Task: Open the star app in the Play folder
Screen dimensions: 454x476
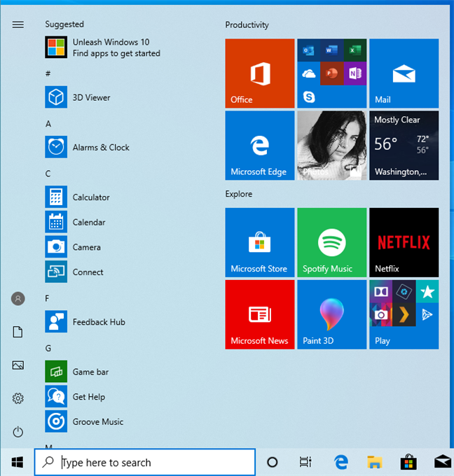Action: [427, 291]
